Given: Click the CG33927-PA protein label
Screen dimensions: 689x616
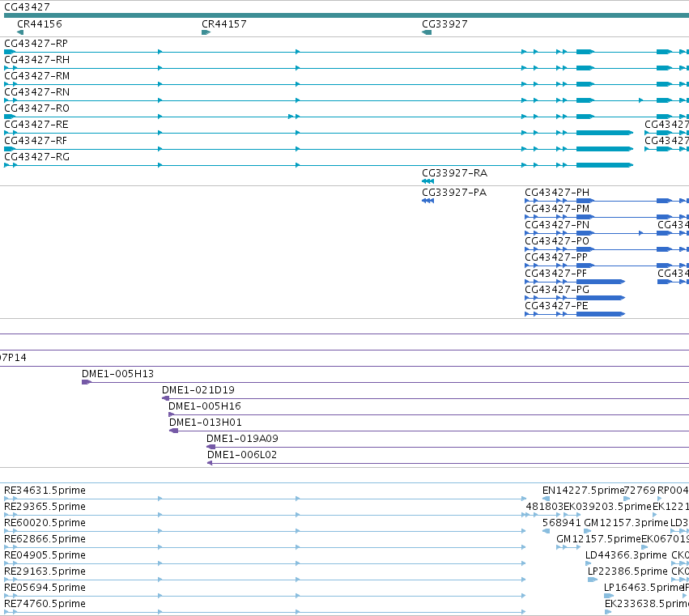Looking at the screenshot, I should 454,193.
